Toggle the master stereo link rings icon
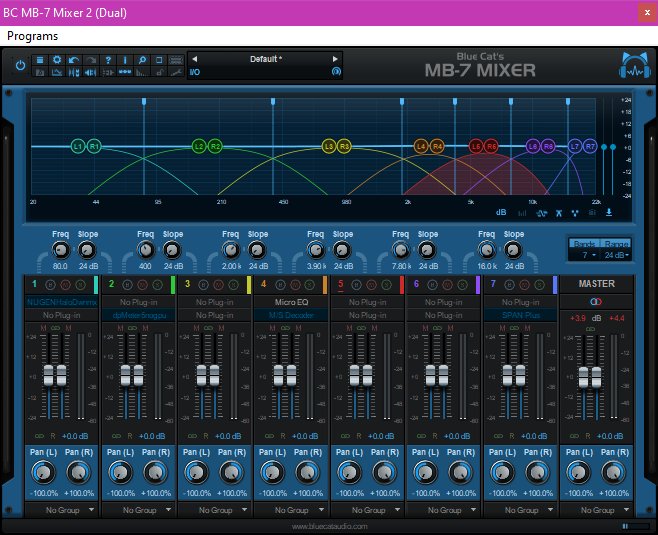Screen dimensions: 658x535 pos(596,301)
